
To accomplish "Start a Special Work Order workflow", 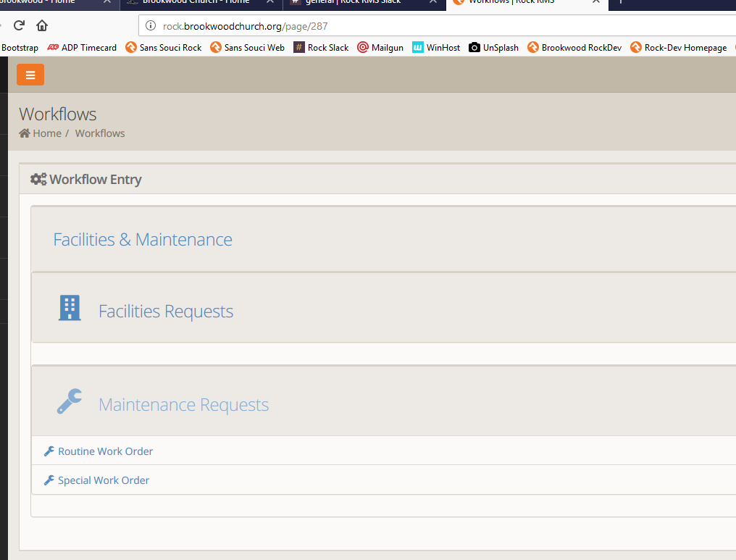I will (104, 480).
